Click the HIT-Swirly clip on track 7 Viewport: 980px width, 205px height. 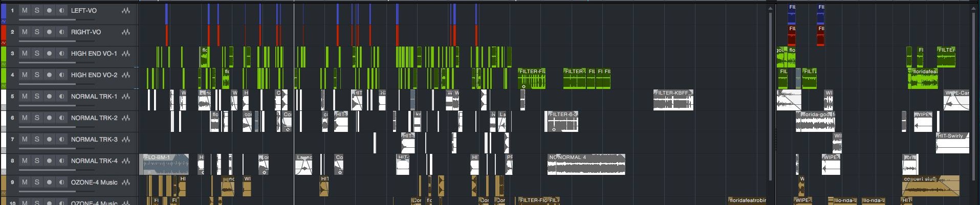coord(952,144)
